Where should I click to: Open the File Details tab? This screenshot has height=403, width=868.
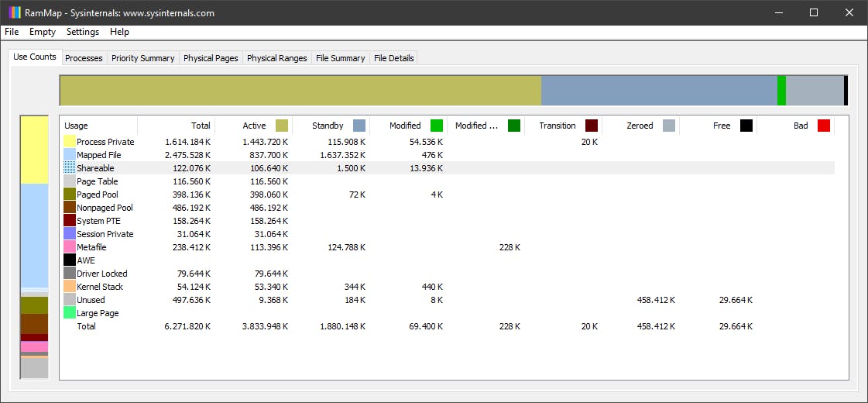393,58
